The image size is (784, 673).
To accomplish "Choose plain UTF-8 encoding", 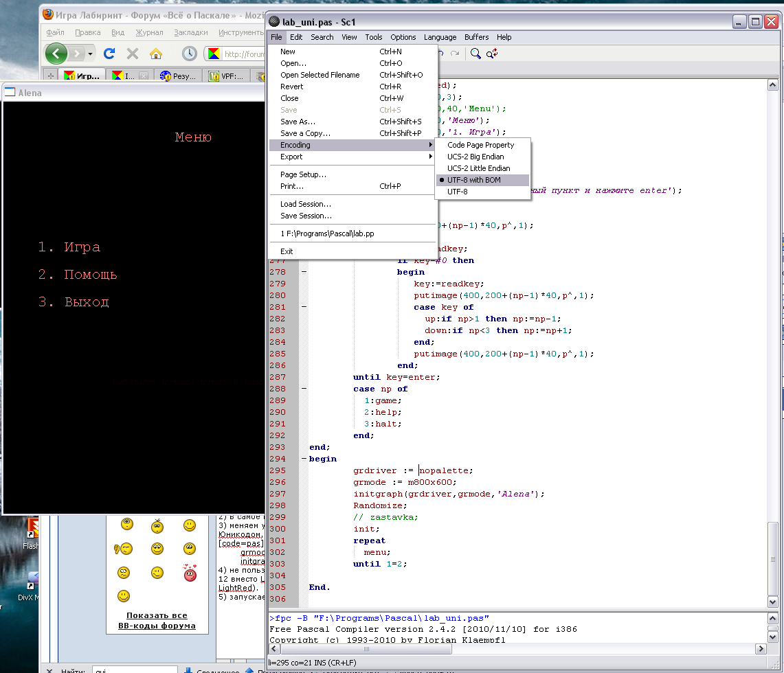I will 457,192.
